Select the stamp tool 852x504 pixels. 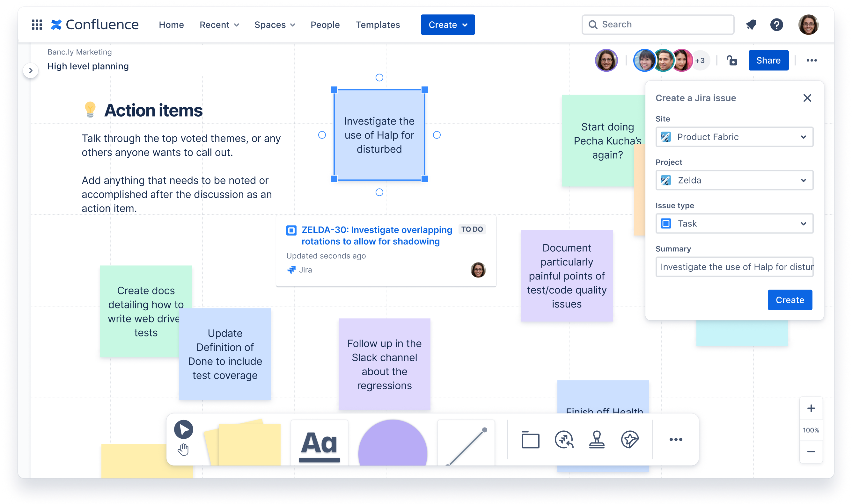pyautogui.click(x=597, y=440)
